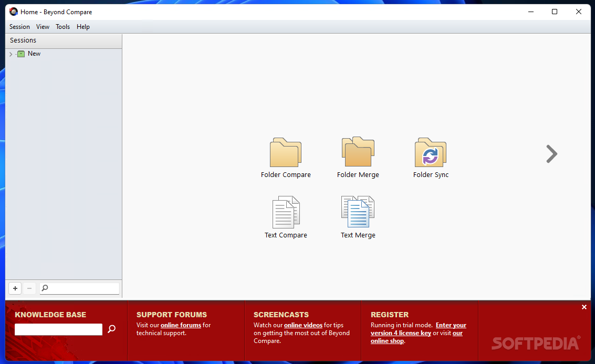Focus the Knowledge Base search field
This screenshot has height=364, width=595.
(58, 329)
